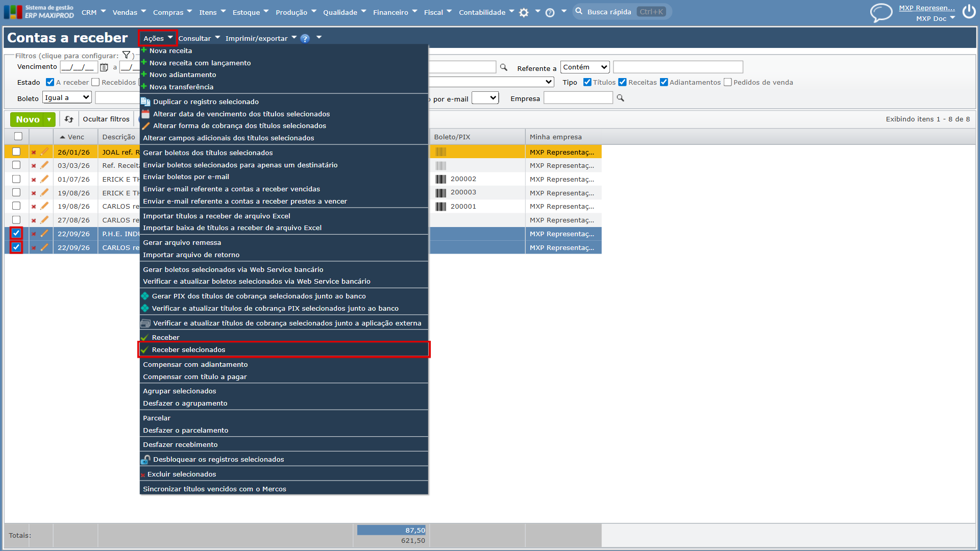Screen dimensions: 980x551
Task: Click the refresh icon beside Novo
Action: point(69,119)
